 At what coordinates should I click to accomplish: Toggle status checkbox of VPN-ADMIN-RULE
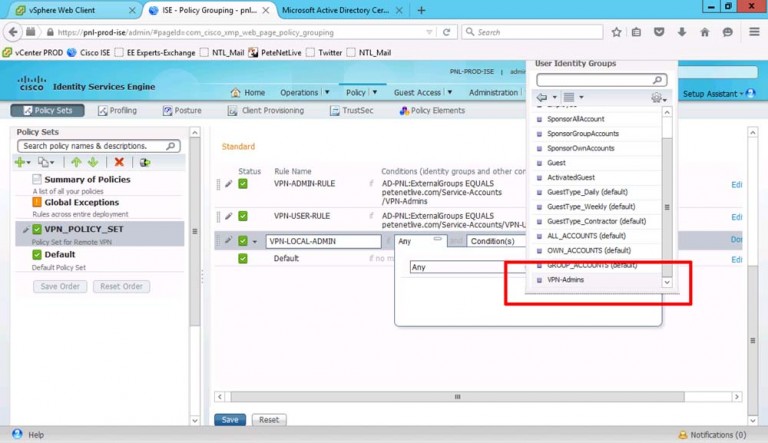[x=243, y=184]
